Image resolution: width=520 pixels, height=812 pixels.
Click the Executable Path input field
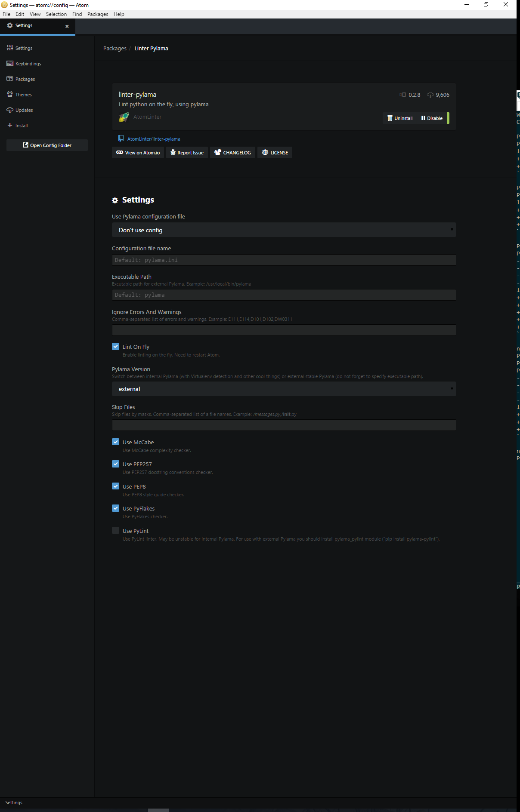pyautogui.click(x=284, y=295)
